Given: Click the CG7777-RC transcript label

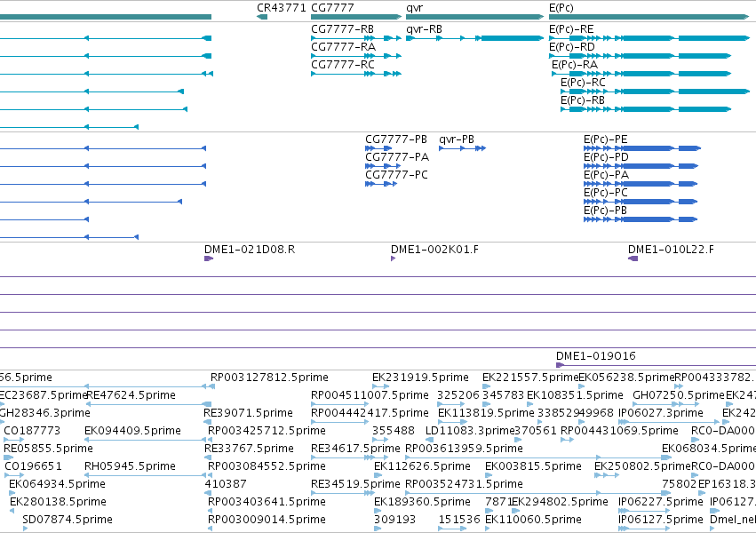Looking at the screenshot, I should click(343, 65).
